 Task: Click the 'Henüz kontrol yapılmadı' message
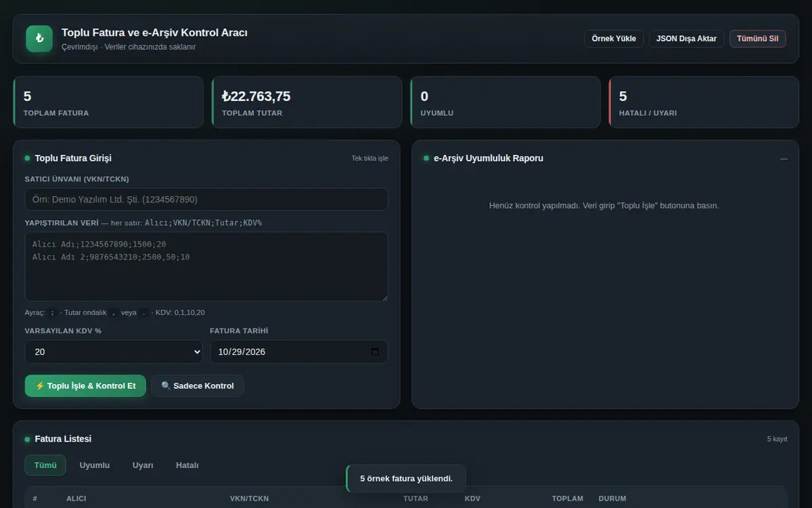click(604, 205)
